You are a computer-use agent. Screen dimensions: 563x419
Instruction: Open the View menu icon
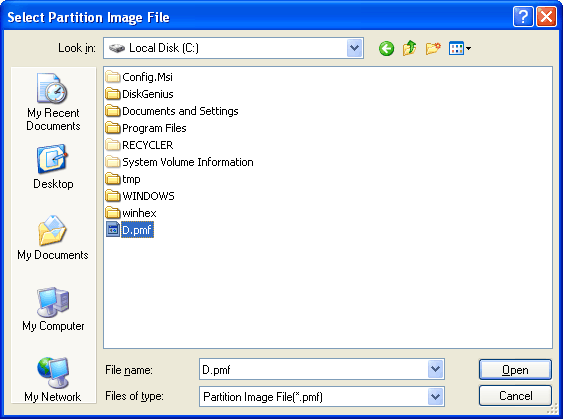click(460, 48)
